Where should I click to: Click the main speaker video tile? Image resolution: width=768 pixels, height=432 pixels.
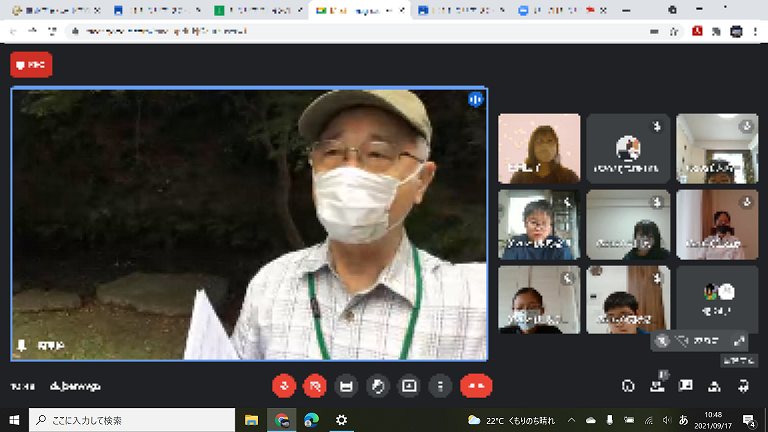point(249,223)
